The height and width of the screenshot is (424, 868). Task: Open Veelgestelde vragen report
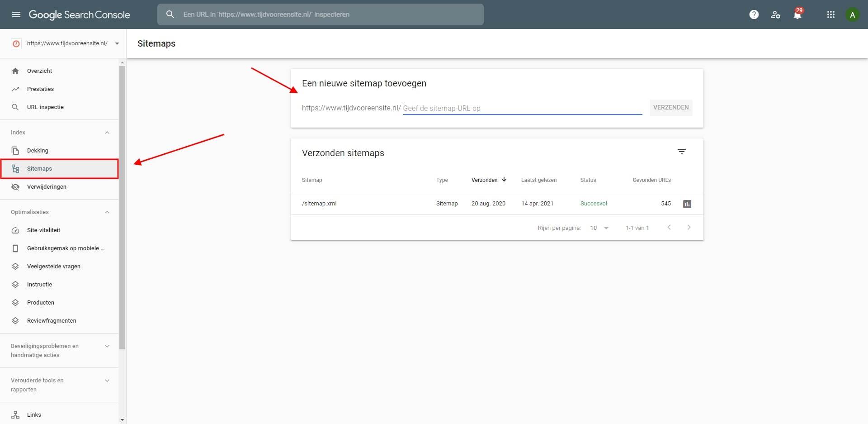coord(59,267)
